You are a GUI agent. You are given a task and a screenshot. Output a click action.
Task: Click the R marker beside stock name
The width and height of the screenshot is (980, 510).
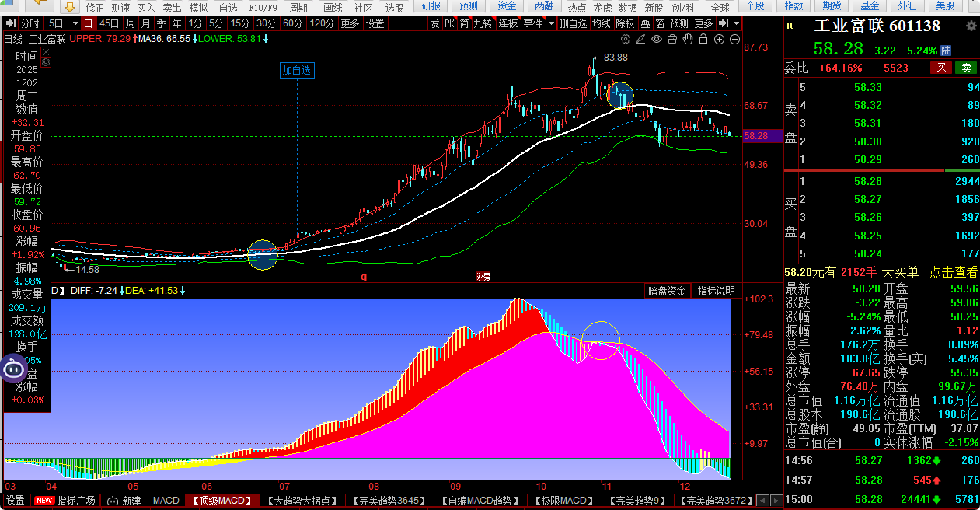coord(790,26)
